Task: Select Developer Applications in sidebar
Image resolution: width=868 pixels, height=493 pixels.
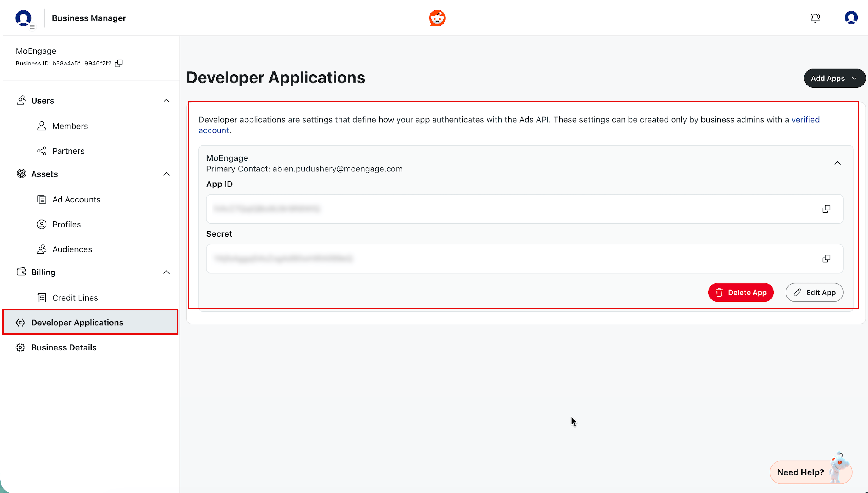Action: [90, 322]
